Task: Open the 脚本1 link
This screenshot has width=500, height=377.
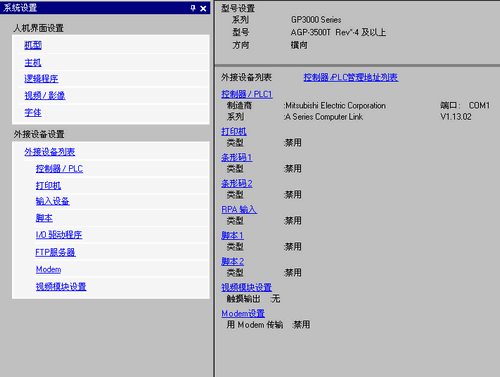Action: point(232,235)
